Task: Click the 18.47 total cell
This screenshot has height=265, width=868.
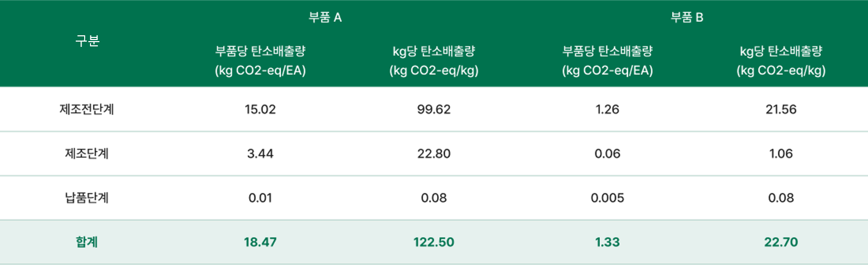Action: (260, 242)
